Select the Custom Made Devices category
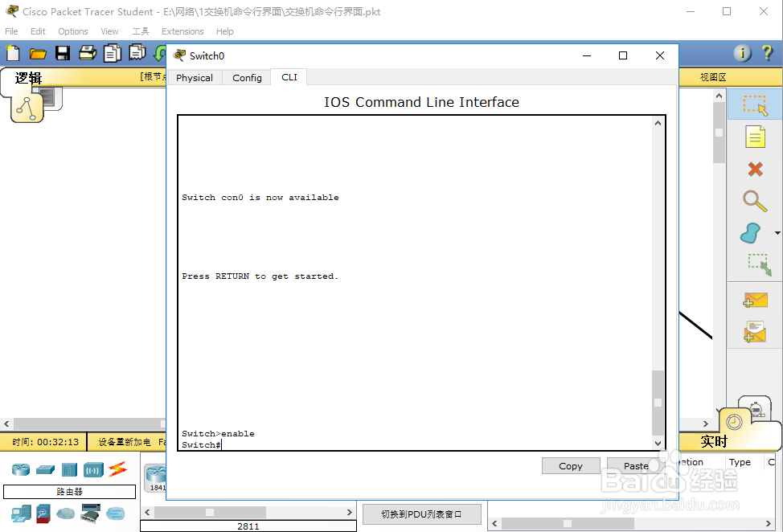 (x=90, y=514)
